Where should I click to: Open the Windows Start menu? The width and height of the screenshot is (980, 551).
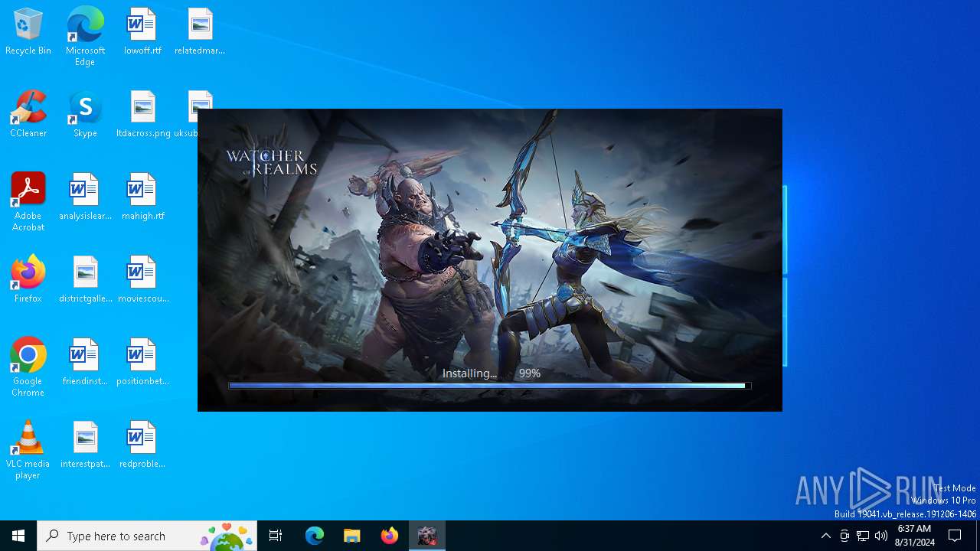tap(18, 536)
